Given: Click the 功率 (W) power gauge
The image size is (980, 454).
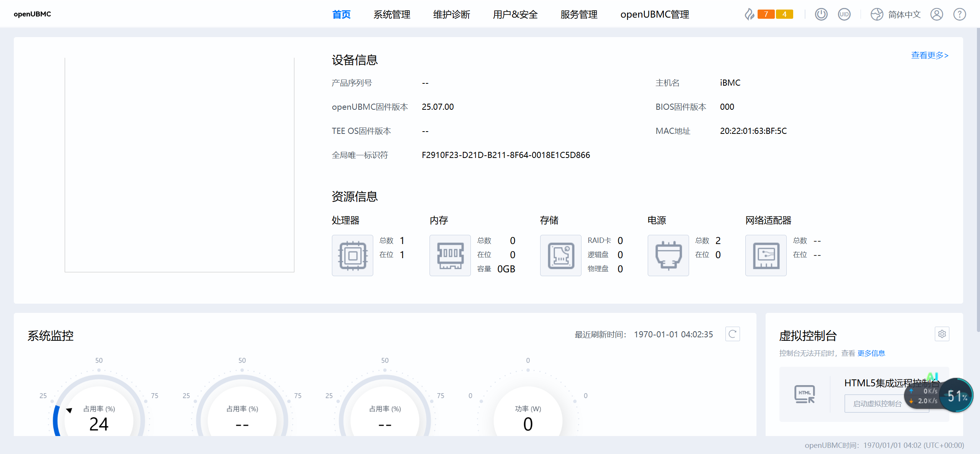Looking at the screenshot, I should click(x=528, y=405).
